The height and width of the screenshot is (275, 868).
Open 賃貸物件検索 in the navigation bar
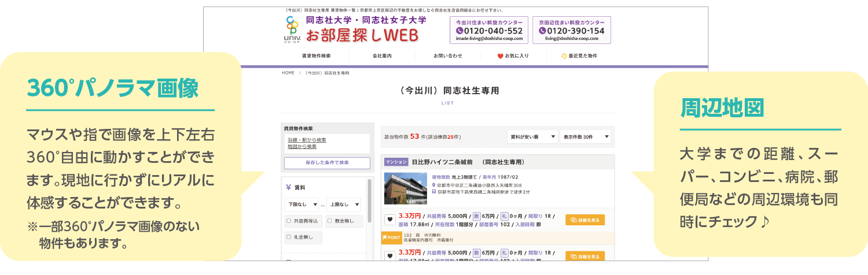coord(316,56)
